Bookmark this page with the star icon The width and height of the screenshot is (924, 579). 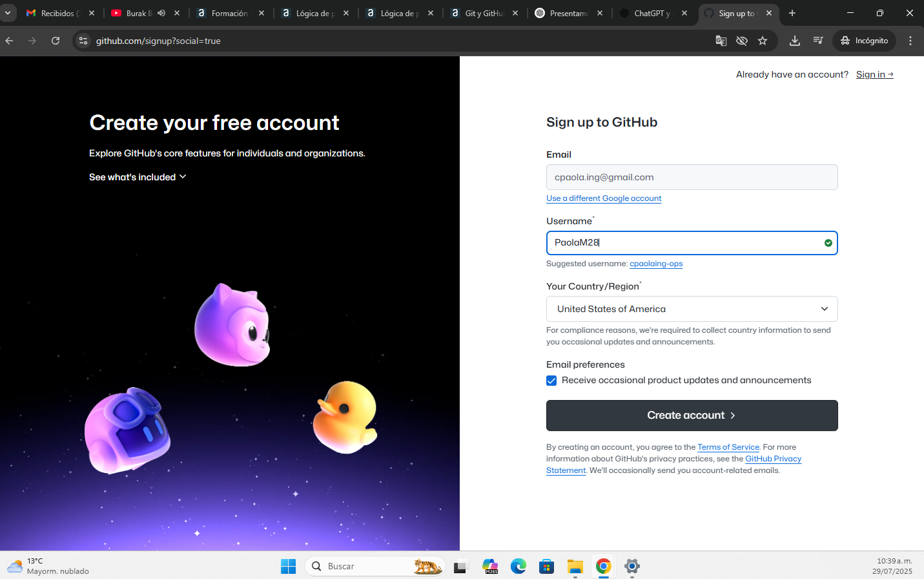[x=763, y=41]
